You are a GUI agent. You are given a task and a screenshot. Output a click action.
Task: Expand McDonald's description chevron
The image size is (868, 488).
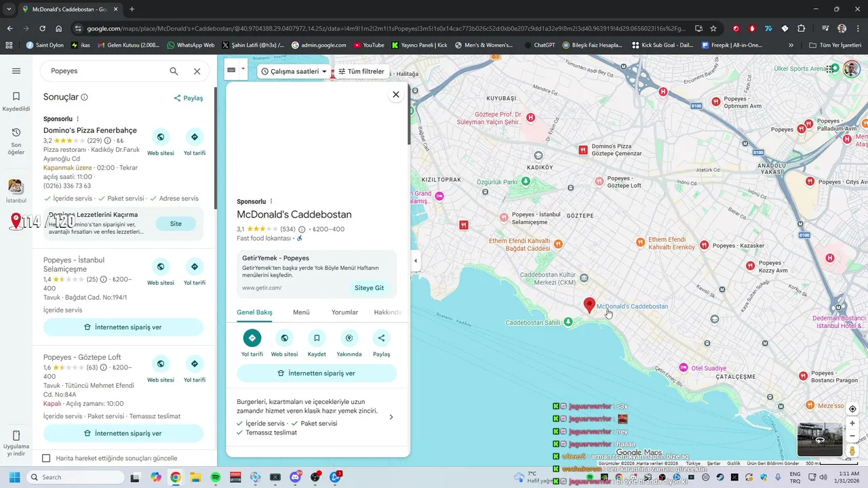(391, 417)
